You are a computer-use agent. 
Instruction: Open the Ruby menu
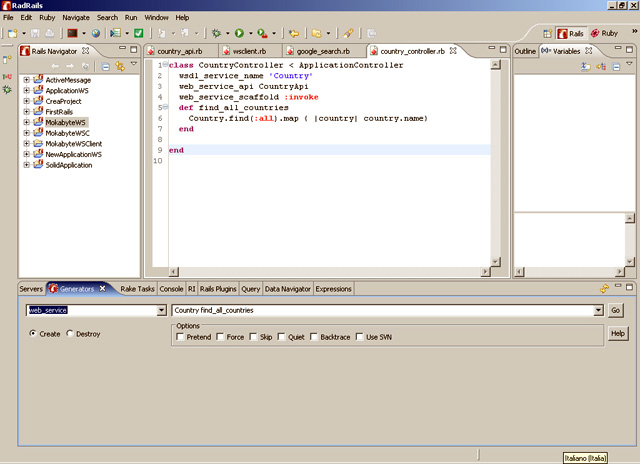[x=47, y=18]
